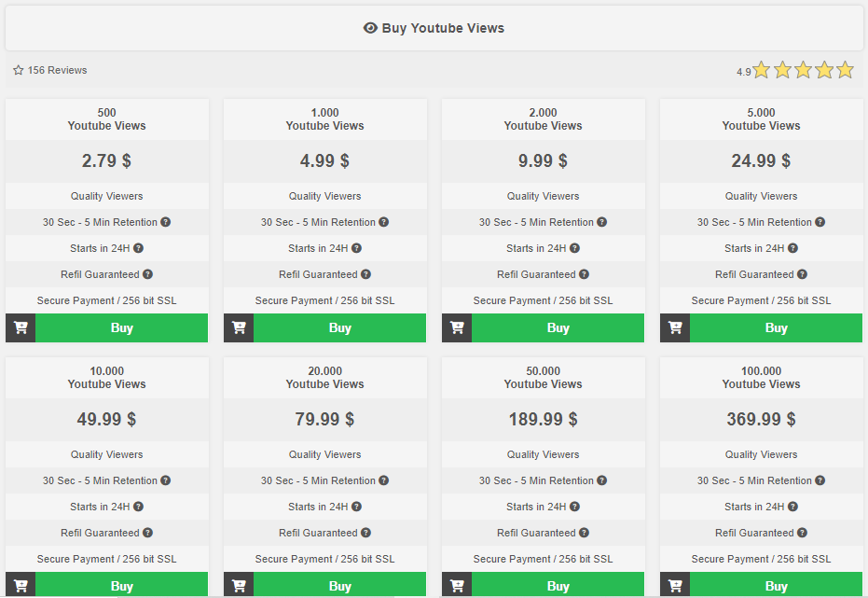Click help icon beside Starts in 24H, 1.000 views
Viewport: 868px width, 598px height.
(357, 248)
